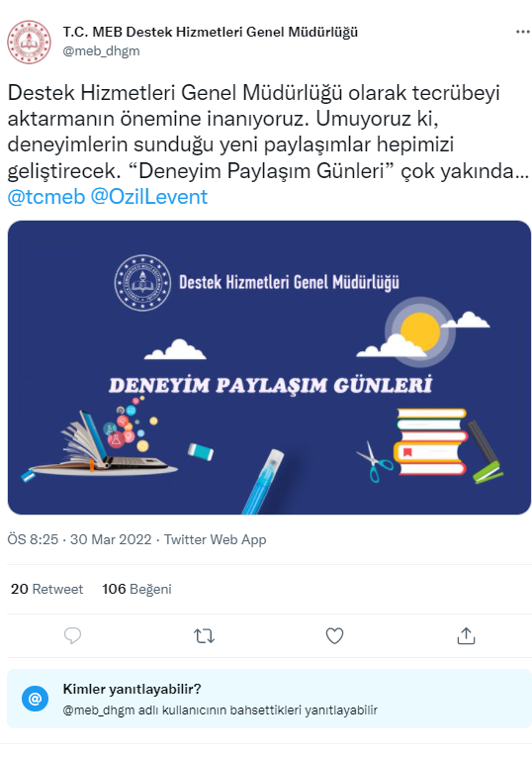Open the @tcmeb mention link
Image resolution: width=532 pixels, height=757 pixels.
(46, 197)
